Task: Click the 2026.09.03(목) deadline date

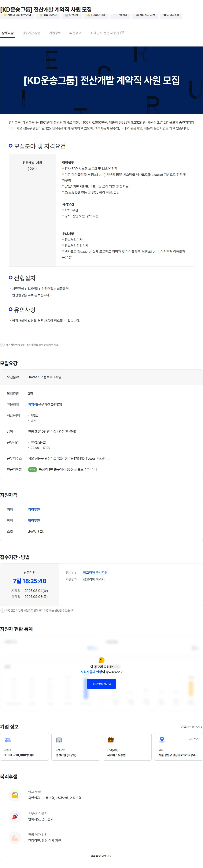Action: (x=36, y=596)
